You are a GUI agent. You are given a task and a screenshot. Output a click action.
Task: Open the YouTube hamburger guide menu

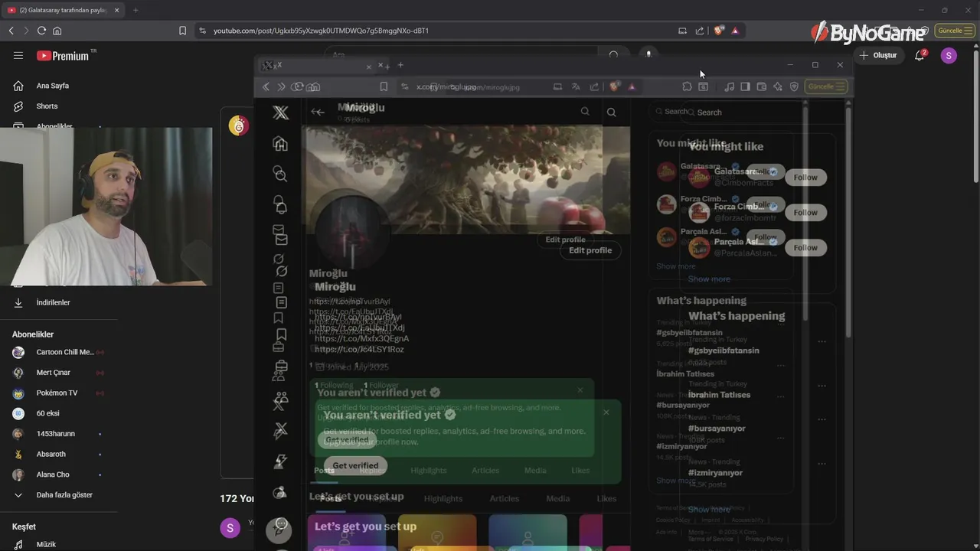18,55
